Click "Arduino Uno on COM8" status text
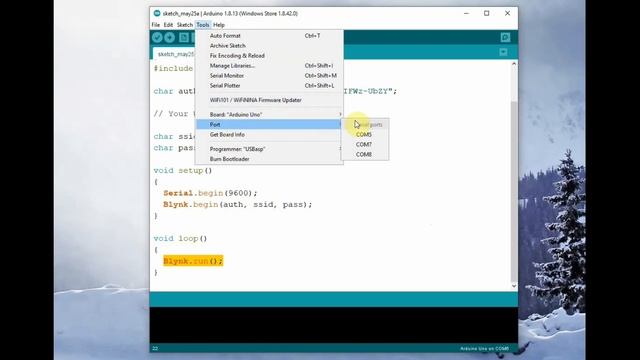 [x=484, y=349]
